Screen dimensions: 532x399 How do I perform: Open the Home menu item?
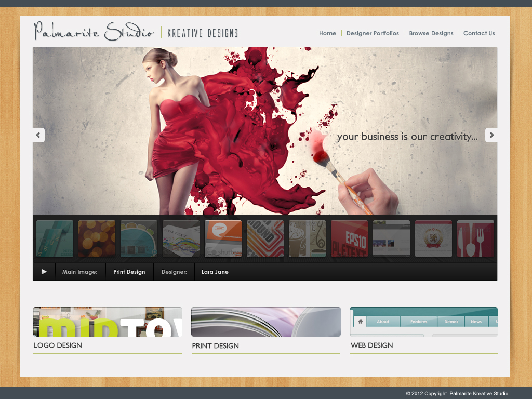click(327, 33)
